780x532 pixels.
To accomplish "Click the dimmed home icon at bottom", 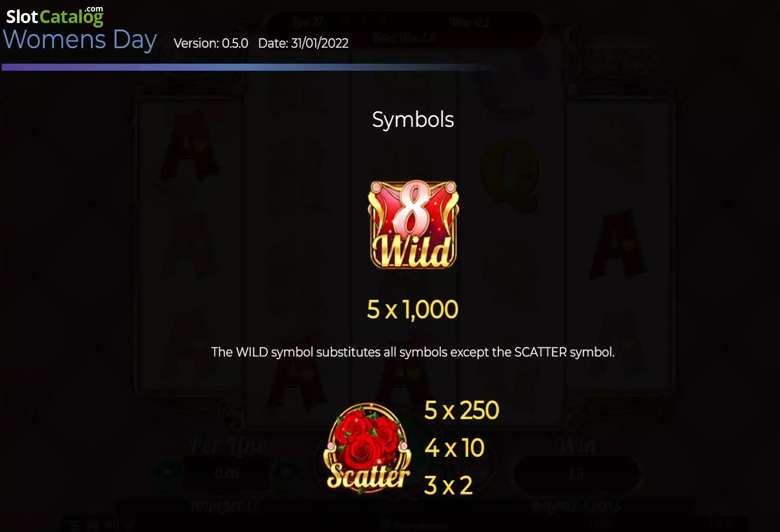I will point(93,525).
